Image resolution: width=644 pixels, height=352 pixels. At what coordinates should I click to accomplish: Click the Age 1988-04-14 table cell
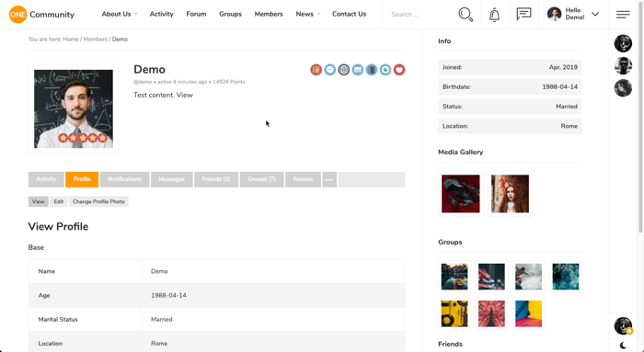273,295
